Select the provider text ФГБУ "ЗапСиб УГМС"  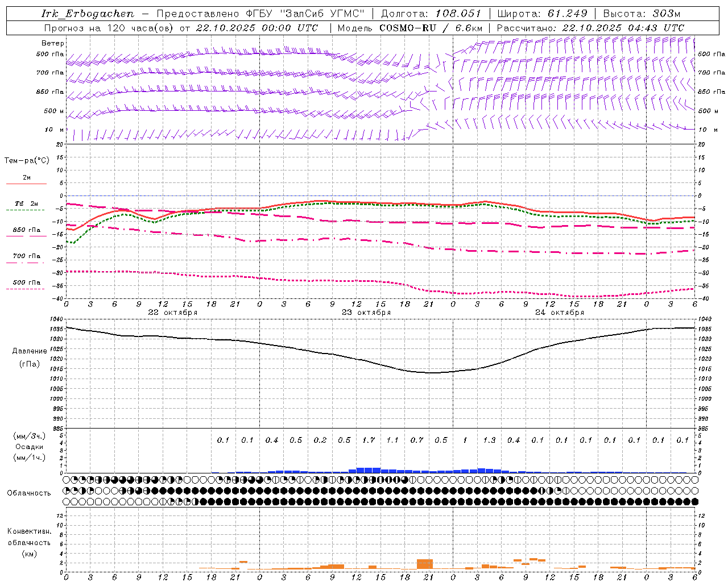pyautogui.click(x=304, y=14)
